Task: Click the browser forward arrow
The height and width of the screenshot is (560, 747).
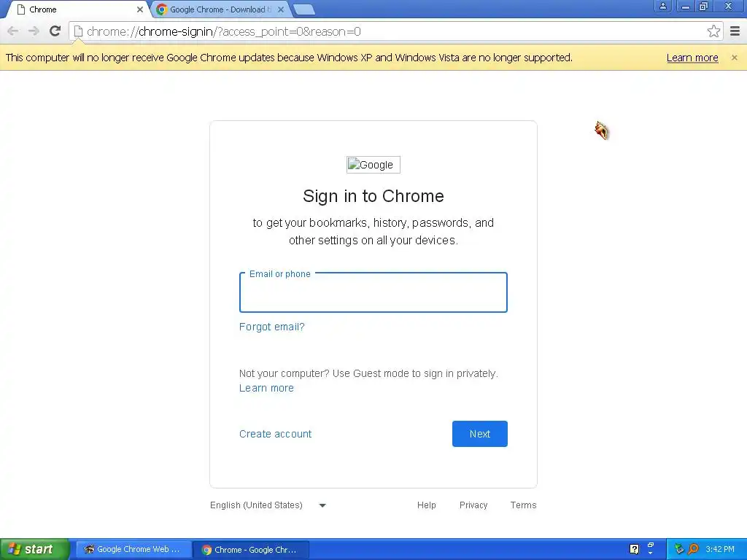Action: 34,31
